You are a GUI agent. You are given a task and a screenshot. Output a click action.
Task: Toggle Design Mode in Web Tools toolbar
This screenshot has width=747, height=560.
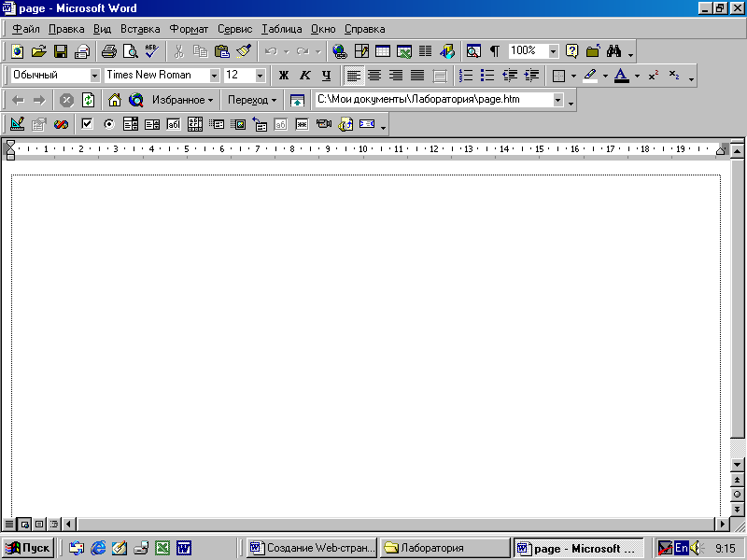pos(17,124)
